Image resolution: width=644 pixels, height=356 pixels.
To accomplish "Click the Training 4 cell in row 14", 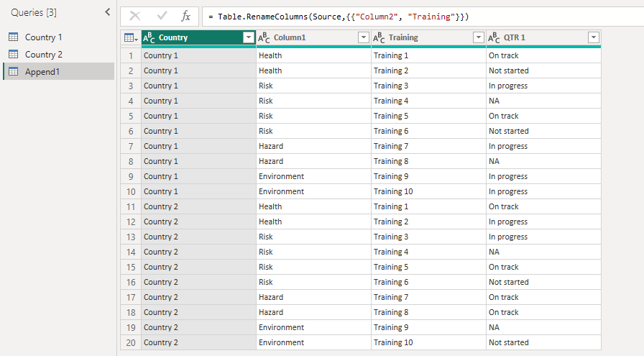I will 428,252.
